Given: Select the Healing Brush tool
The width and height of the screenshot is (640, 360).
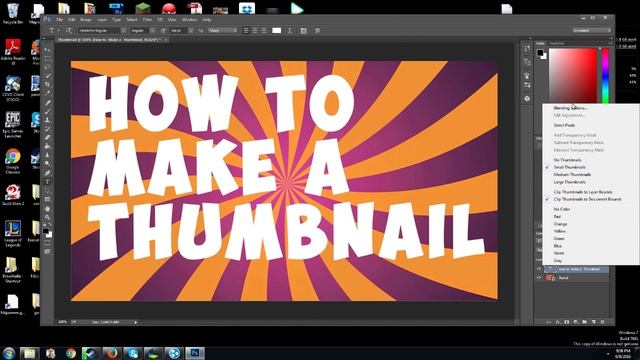Looking at the screenshot, I should coord(47,102).
